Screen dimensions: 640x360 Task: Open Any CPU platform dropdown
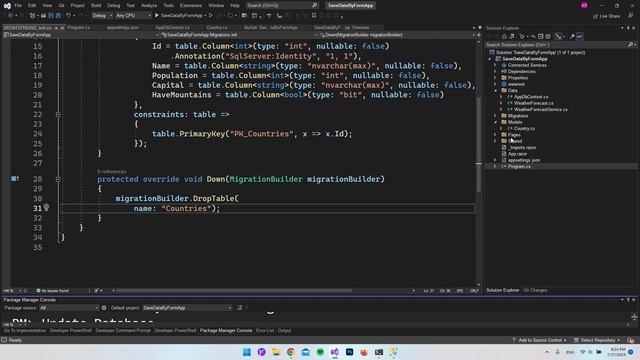point(133,16)
